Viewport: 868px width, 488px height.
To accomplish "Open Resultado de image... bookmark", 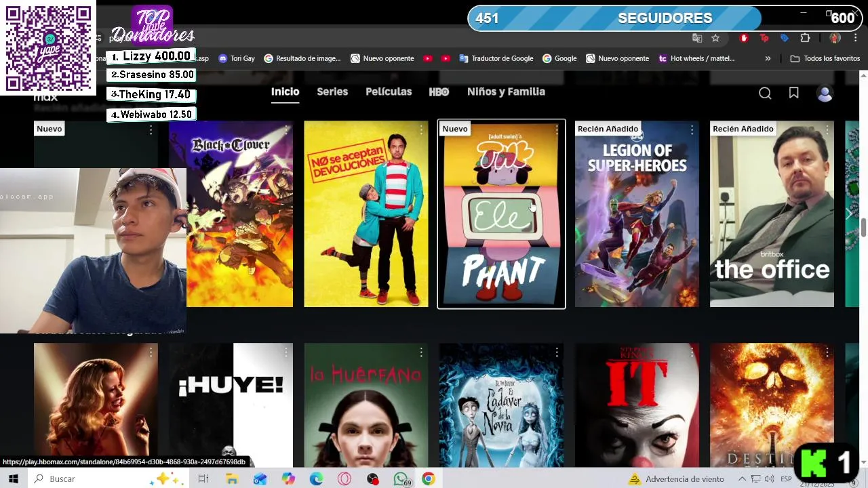I will (x=302, y=58).
